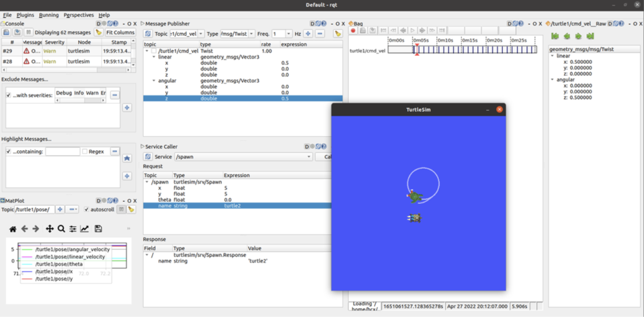Screen dimensions: 644x321
Task: Open the Running menu
Action: click(x=49, y=15)
